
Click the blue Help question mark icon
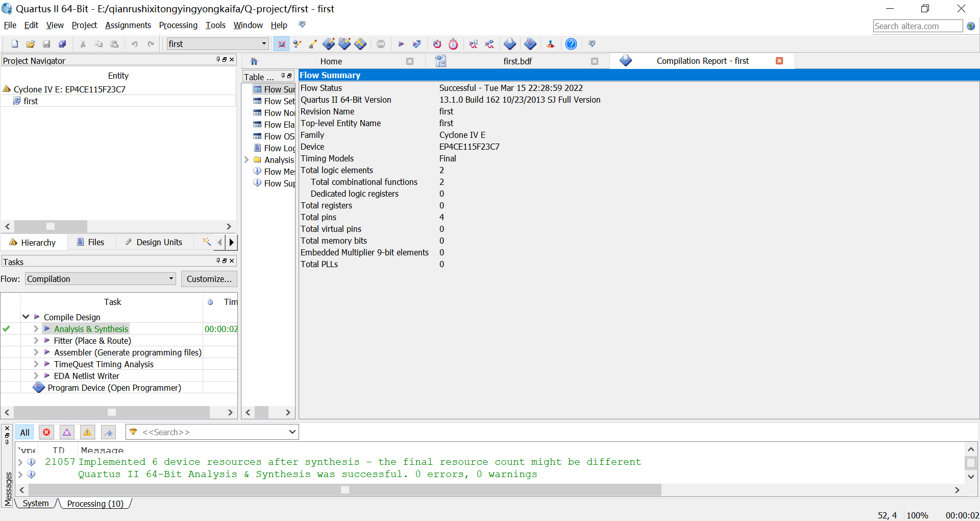571,44
